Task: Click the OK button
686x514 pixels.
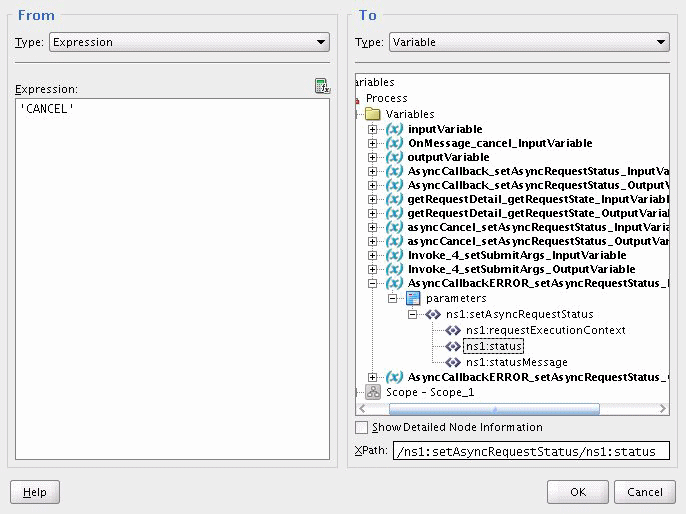Action: pyautogui.click(x=578, y=492)
